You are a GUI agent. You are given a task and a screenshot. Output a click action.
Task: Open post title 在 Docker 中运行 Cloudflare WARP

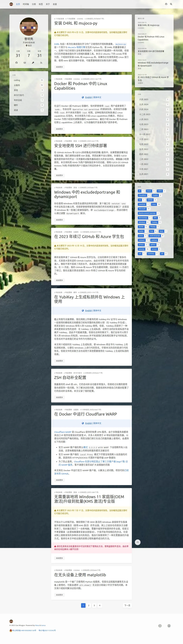[x=86, y=414]
